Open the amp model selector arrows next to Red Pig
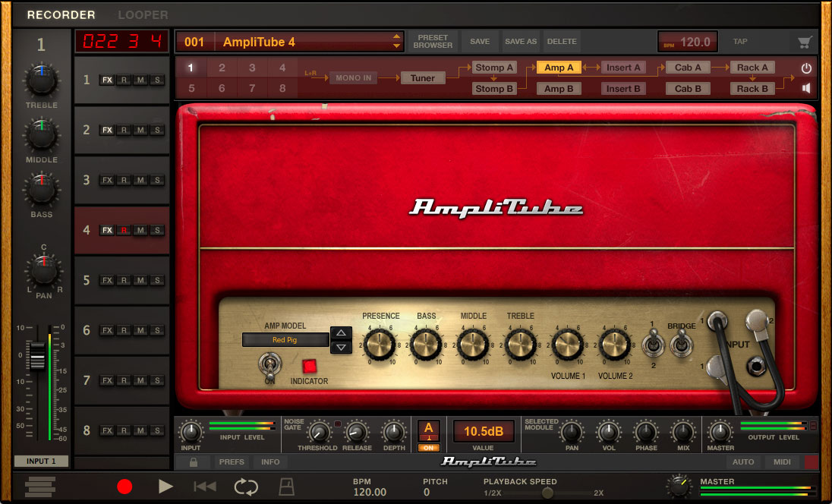 coord(341,342)
